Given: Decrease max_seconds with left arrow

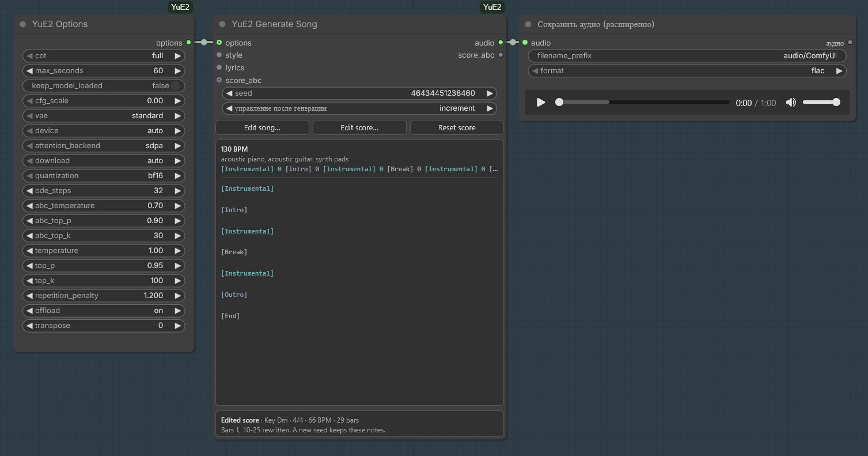Looking at the screenshot, I should pos(29,71).
